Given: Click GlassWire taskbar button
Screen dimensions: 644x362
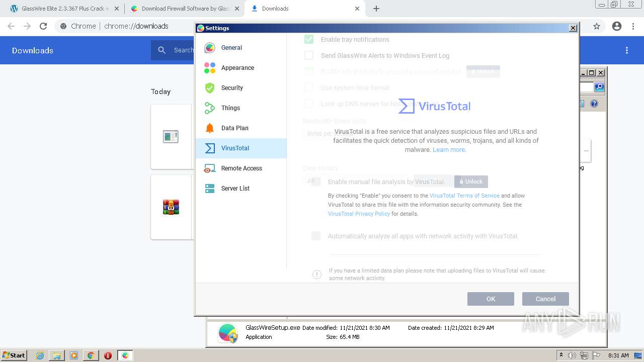Looking at the screenshot, I should [x=125, y=355].
